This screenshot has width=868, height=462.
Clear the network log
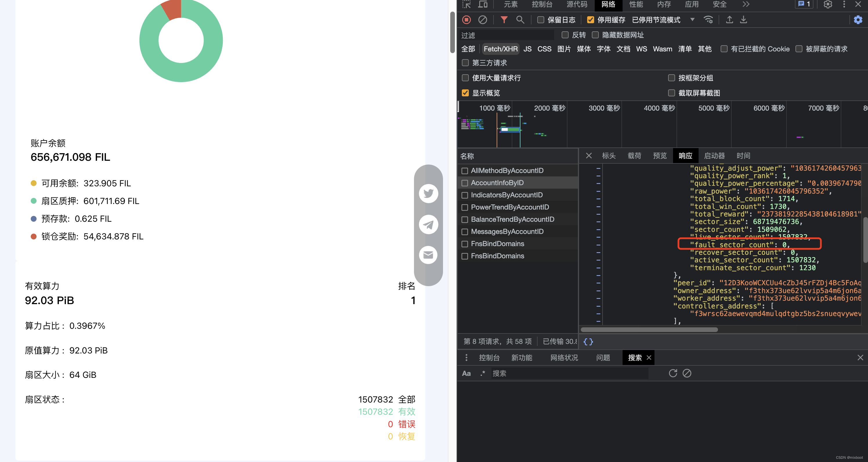[482, 20]
